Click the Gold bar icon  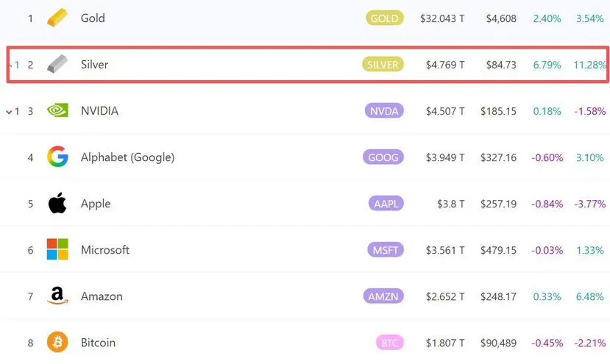[x=57, y=18]
